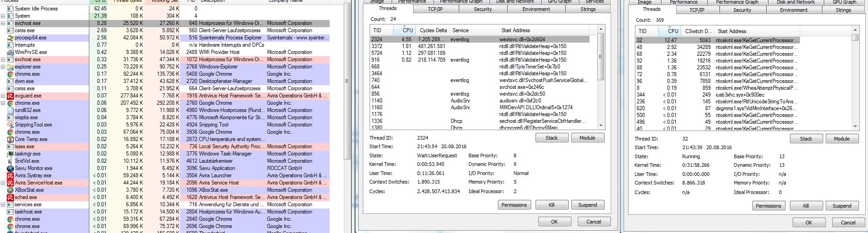This screenshot has height=233, width=868.
Task: Collapse the avguard.exe tree node
Action: (x=3, y=96)
